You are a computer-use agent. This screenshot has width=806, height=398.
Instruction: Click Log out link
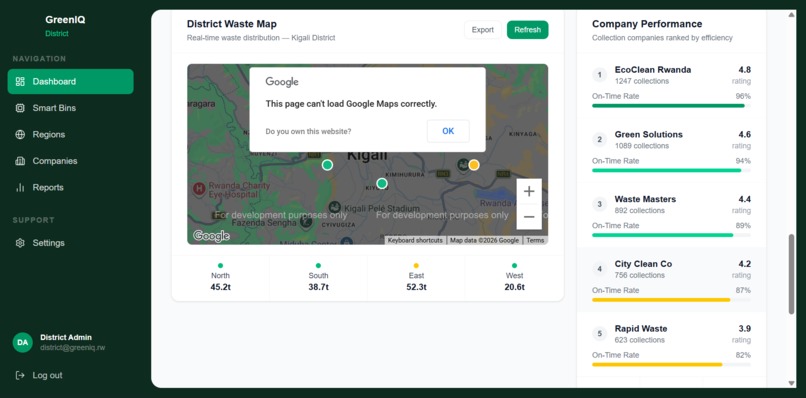47,375
